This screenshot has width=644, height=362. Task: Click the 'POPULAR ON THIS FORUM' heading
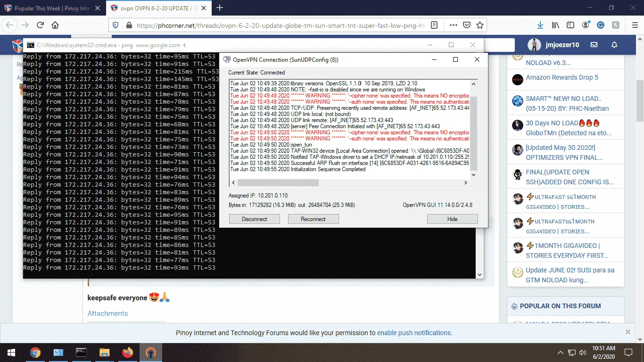pos(560,306)
